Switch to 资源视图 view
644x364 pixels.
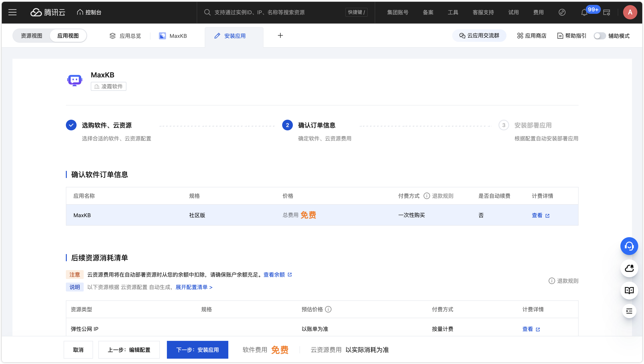pyautogui.click(x=32, y=36)
